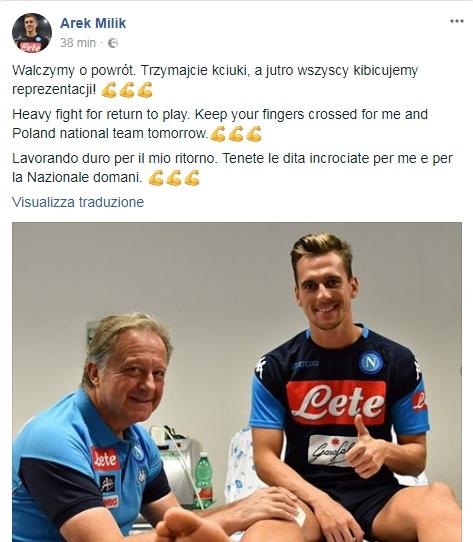Click the Lete badge on the blue polo shirt
Image resolution: width=473 pixels, height=542 pixels.
[105, 459]
